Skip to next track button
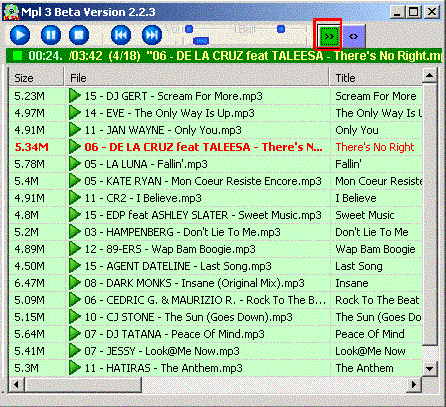This screenshot has width=446, height=407. click(x=152, y=35)
